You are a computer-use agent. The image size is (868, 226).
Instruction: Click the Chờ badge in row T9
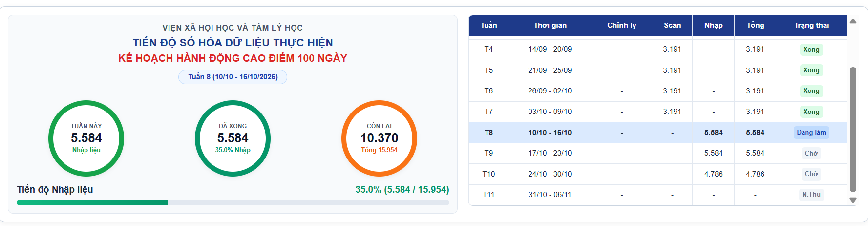[811, 153]
